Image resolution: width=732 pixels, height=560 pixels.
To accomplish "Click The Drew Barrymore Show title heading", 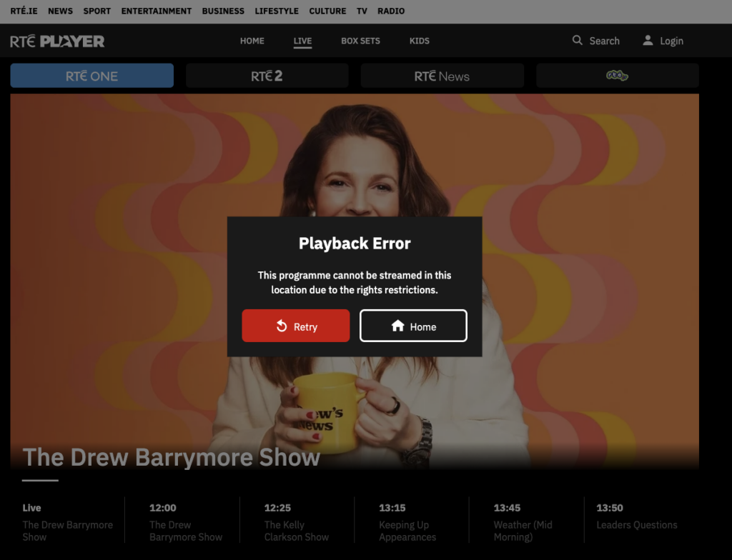I will pos(172,457).
